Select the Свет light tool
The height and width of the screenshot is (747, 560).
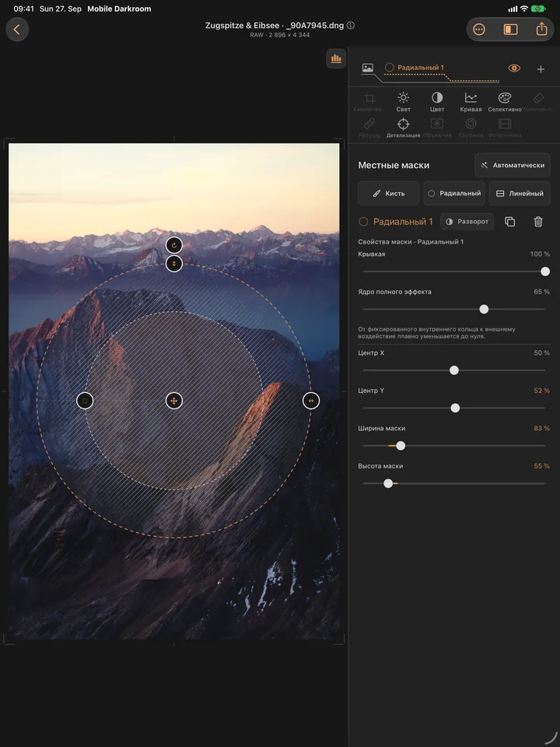[404, 102]
